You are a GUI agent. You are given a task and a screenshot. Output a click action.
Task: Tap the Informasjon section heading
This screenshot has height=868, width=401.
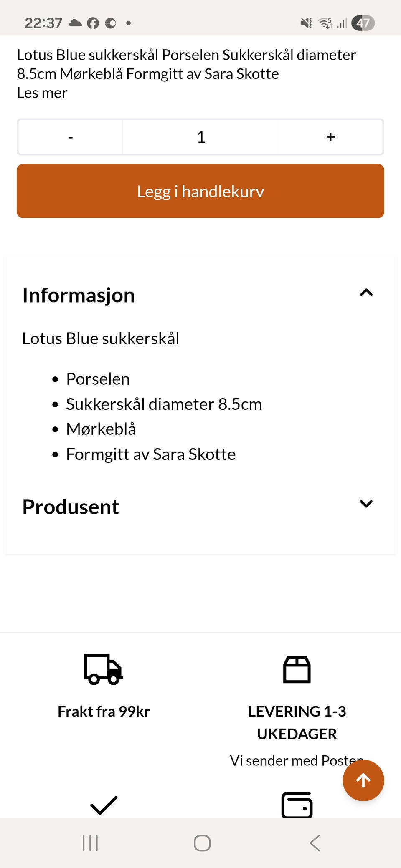coord(79,295)
